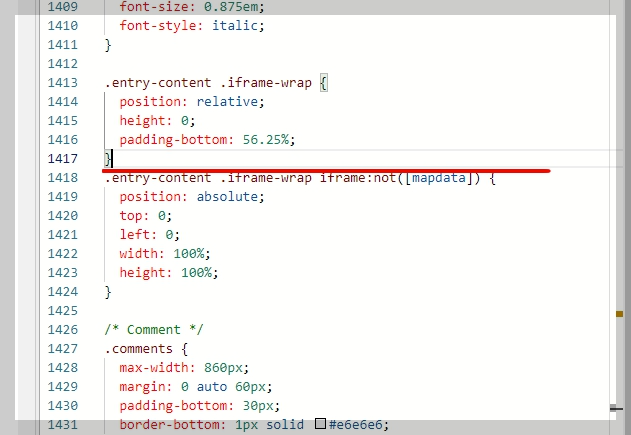Click the 'left: 0;' declaration

pos(149,235)
